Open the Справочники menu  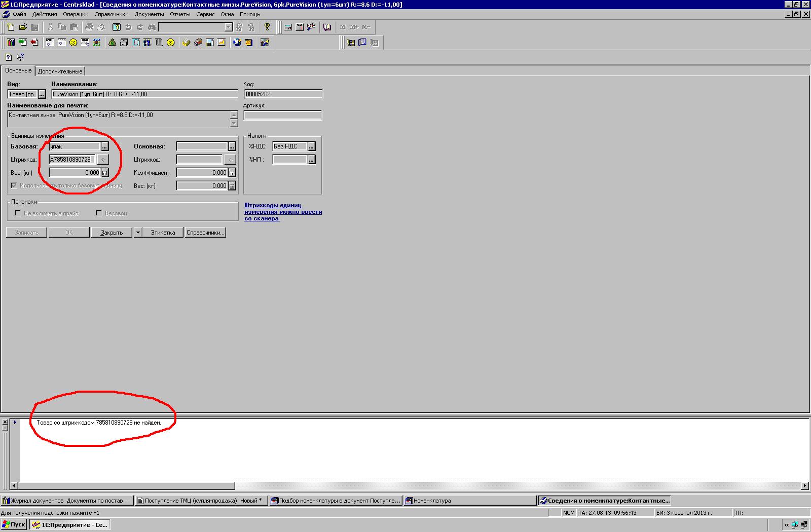point(111,14)
